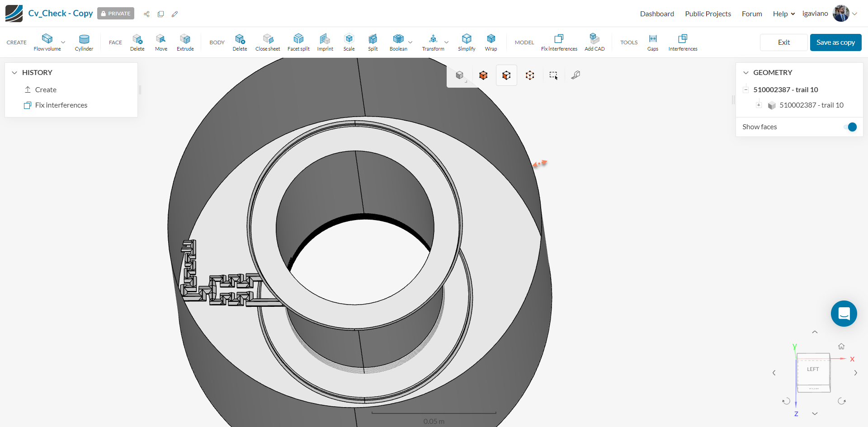Select the measure tape tool

(575, 75)
